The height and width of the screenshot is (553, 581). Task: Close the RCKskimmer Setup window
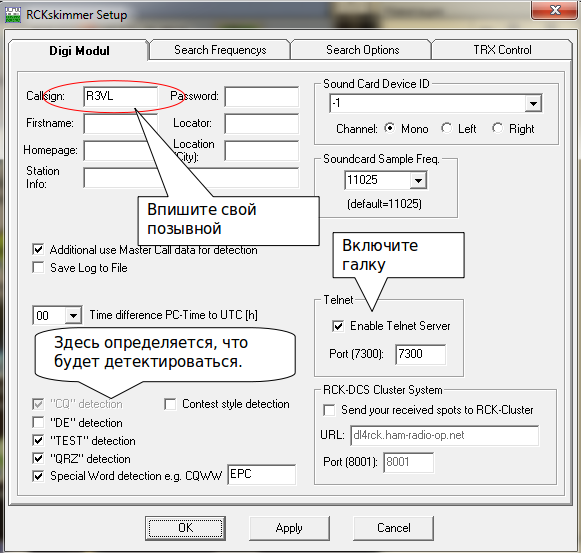(555, 10)
